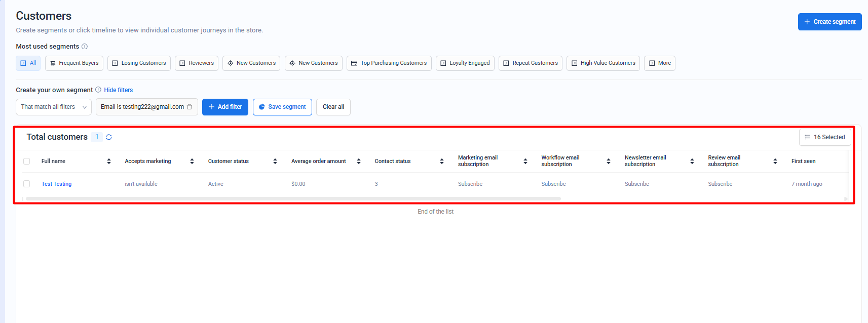Expand the More segments menu
Screen dimensions: 868x323
pos(659,63)
